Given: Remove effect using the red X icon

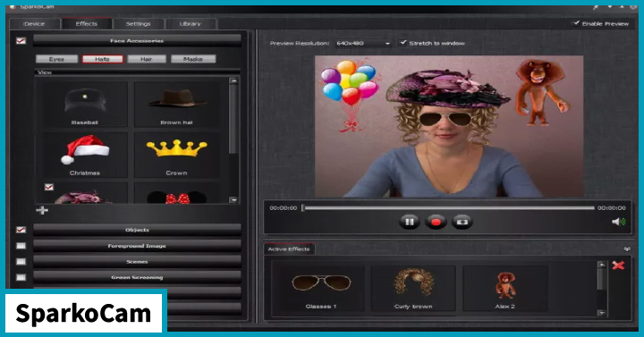Looking at the screenshot, I should [618, 265].
